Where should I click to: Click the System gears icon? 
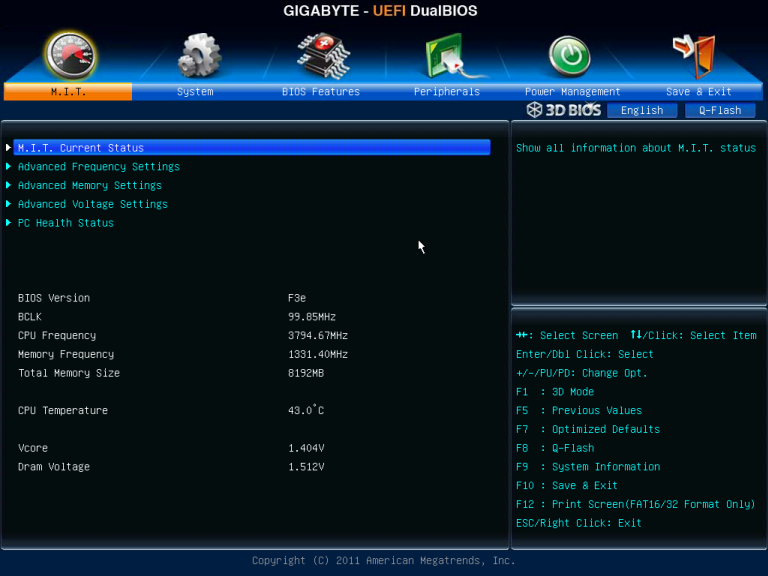click(x=199, y=55)
